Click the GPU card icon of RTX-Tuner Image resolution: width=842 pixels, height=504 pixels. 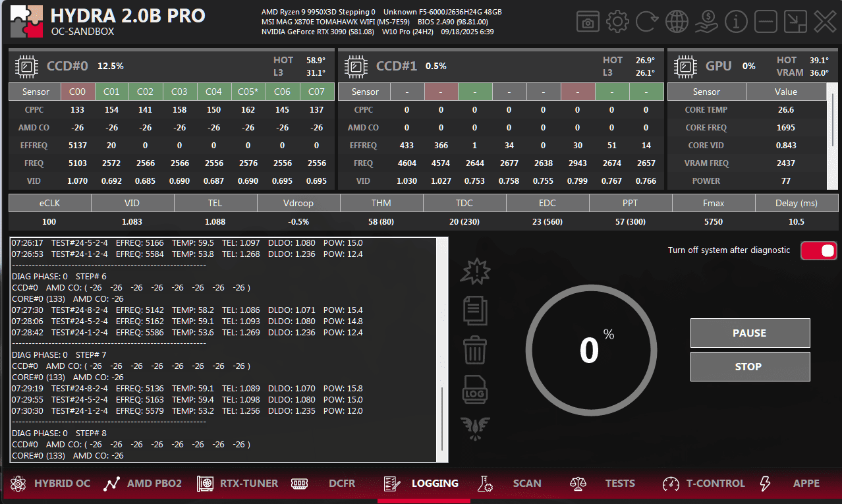pyautogui.click(x=205, y=484)
